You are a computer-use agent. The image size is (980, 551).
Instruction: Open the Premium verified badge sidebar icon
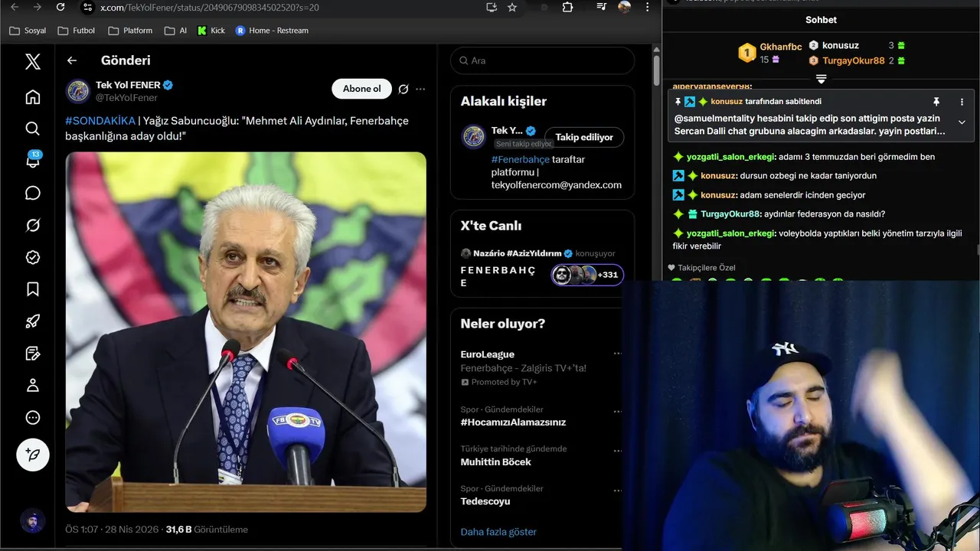tap(32, 257)
